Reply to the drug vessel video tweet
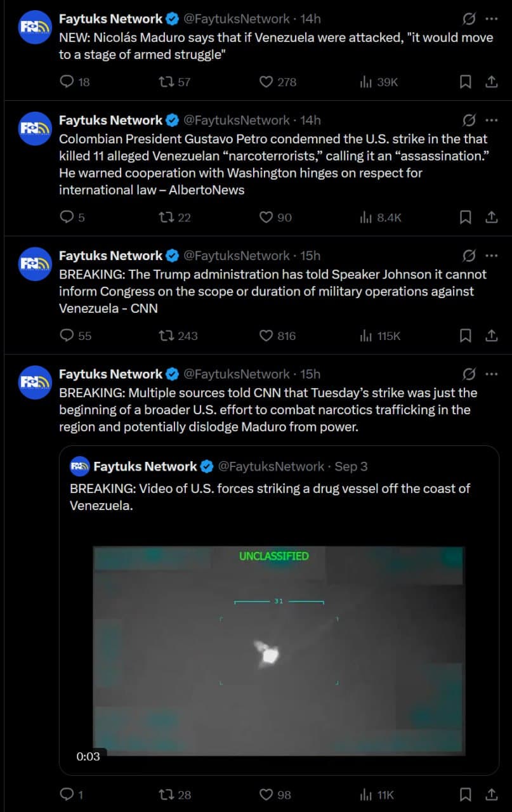Viewport: 512px width, 812px height. pyautogui.click(x=66, y=794)
